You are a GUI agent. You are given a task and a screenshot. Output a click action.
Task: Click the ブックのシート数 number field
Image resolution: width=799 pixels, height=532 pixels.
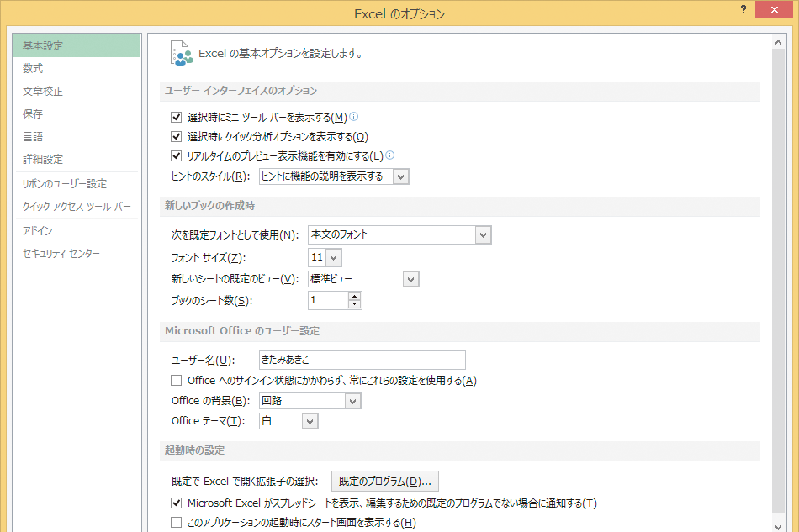point(329,300)
